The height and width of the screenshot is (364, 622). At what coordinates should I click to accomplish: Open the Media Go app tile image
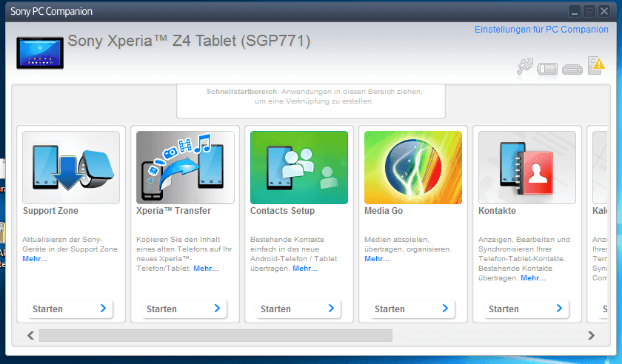(413, 167)
